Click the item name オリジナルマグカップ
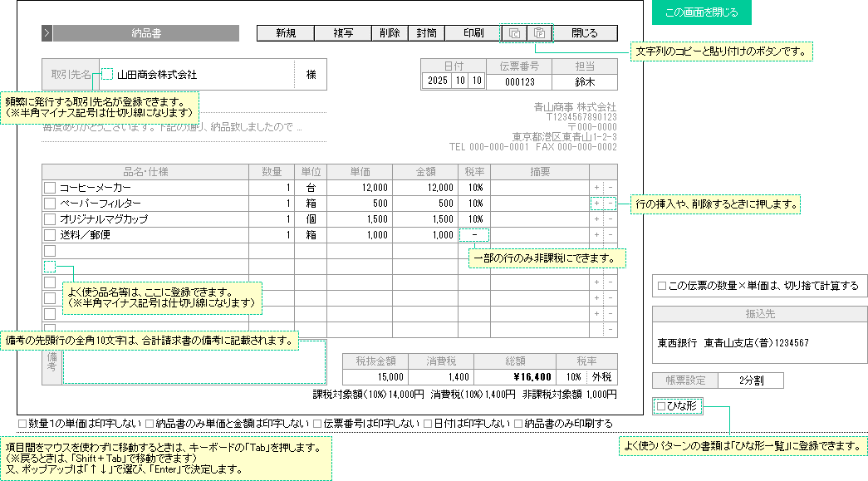Screen dimensions: 868x481 pos(104,219)
